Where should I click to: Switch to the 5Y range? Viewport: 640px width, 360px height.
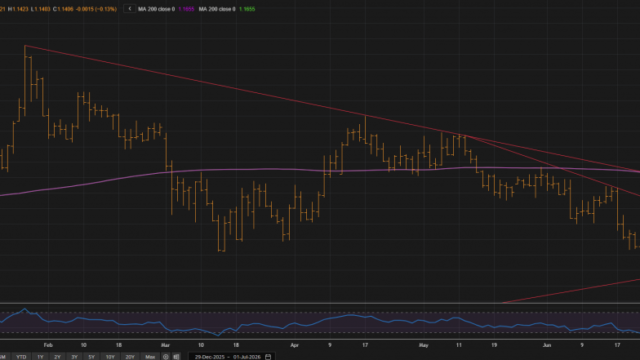coord(92,357)
